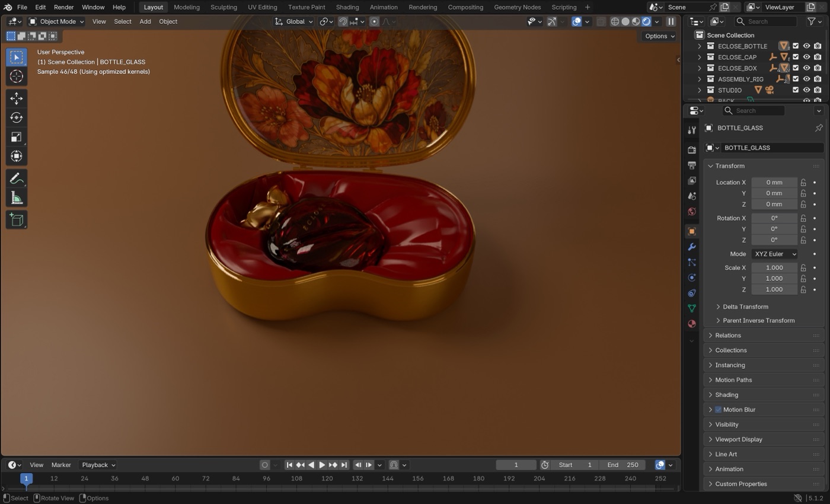Select the Transform tool
Image resolution: width=830 pixels, height=504 pixels.
[17, 157]
